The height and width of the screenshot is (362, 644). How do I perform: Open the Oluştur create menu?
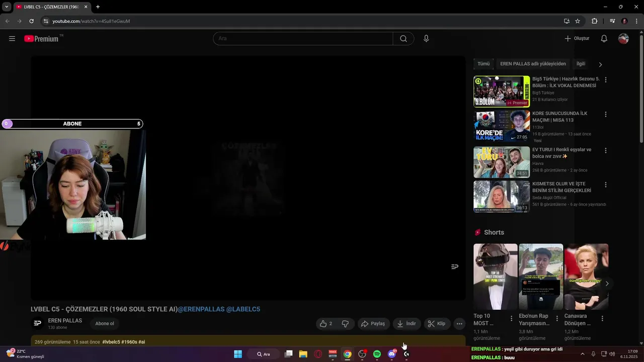tap(577, 39)
